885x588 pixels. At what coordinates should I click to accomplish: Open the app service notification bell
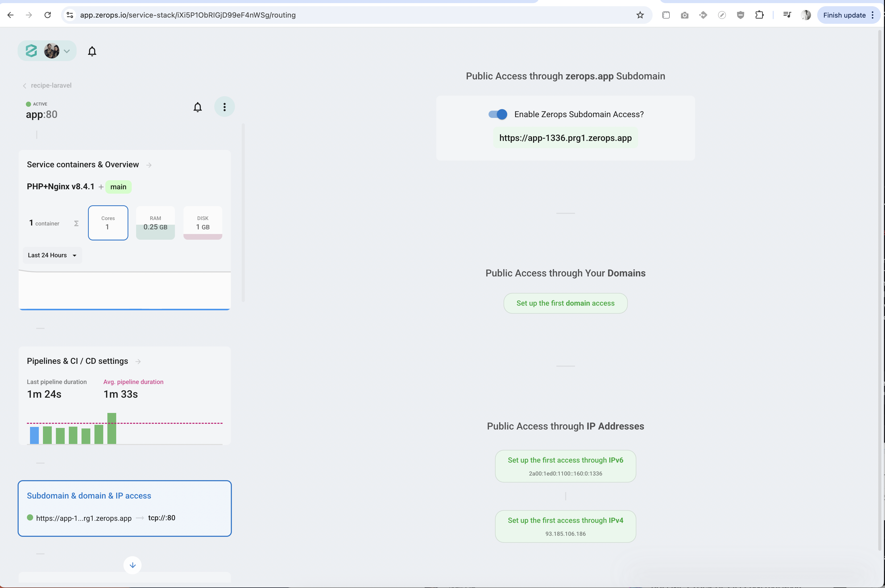coord(197,107)
